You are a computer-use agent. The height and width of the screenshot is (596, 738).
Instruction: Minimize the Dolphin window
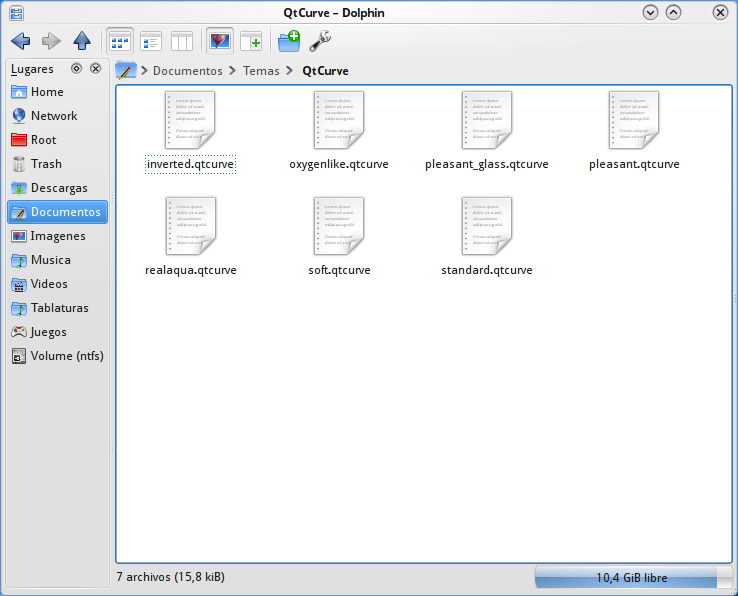650,13
